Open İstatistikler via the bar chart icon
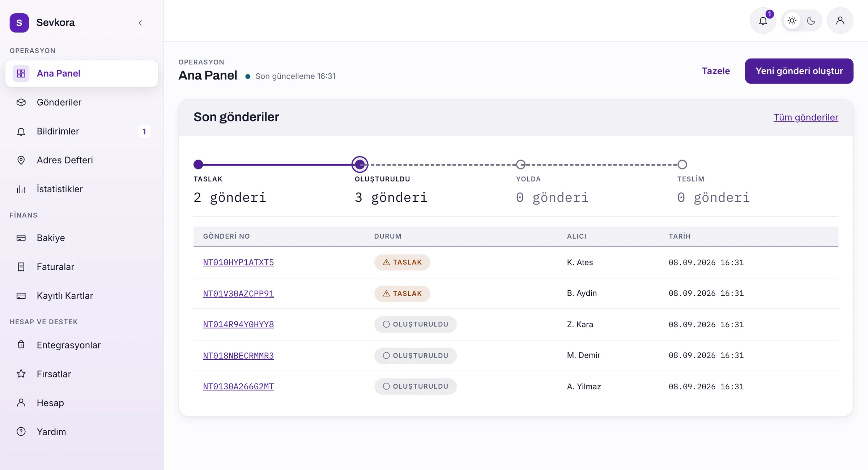 click(21, 189)
